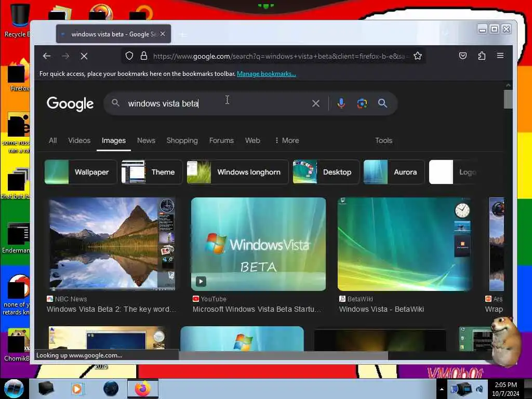Image resolution: width=532 pixels, height=399 pixels.
Task: Switch to the Videos tab
Action: (79, 140)
